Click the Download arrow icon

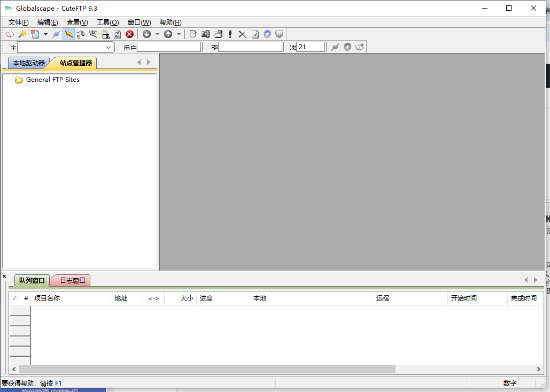(x=146, y=34)
